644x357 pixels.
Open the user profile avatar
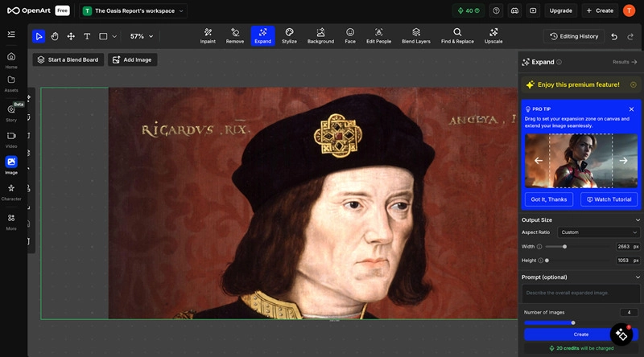pyautogui.click(x=629, y=10)
